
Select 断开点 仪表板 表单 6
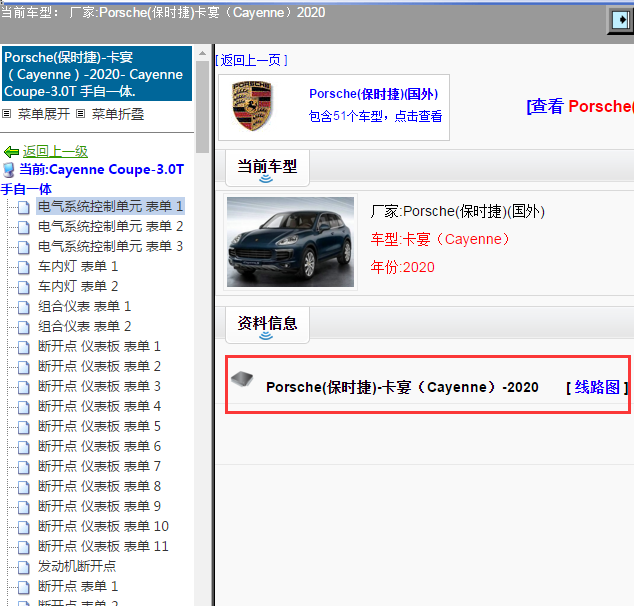click(x=99, y=446)
